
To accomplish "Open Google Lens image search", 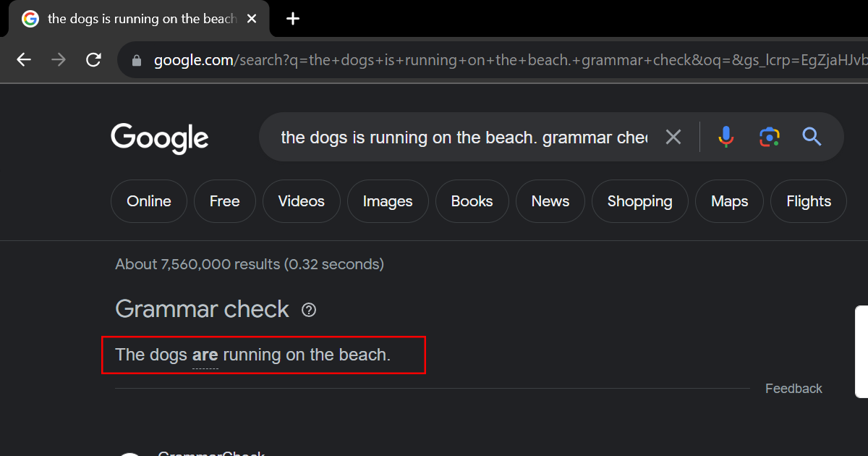I will click(769, 137).
